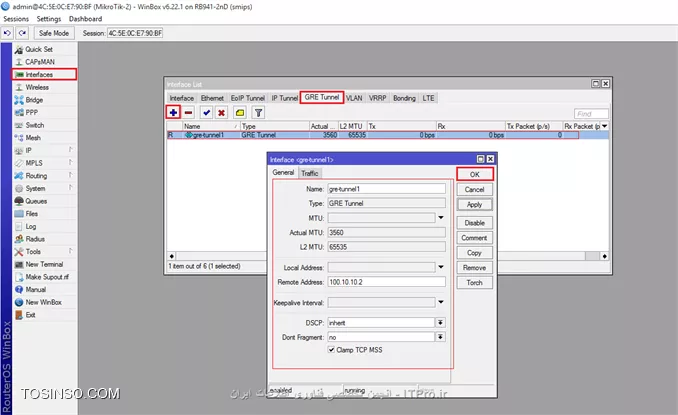Click Disable button in dialog
678x415 pixels.
[474, 223]
